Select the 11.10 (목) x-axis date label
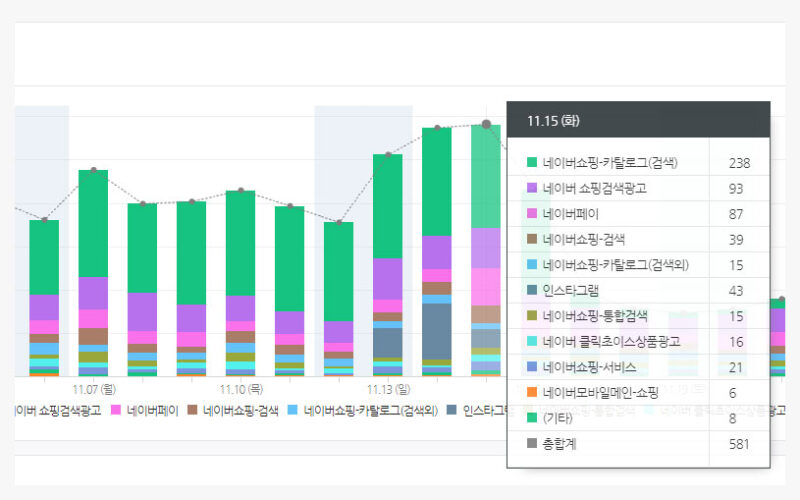The width and height of the screenshot is (800, 500). (240, 388)
